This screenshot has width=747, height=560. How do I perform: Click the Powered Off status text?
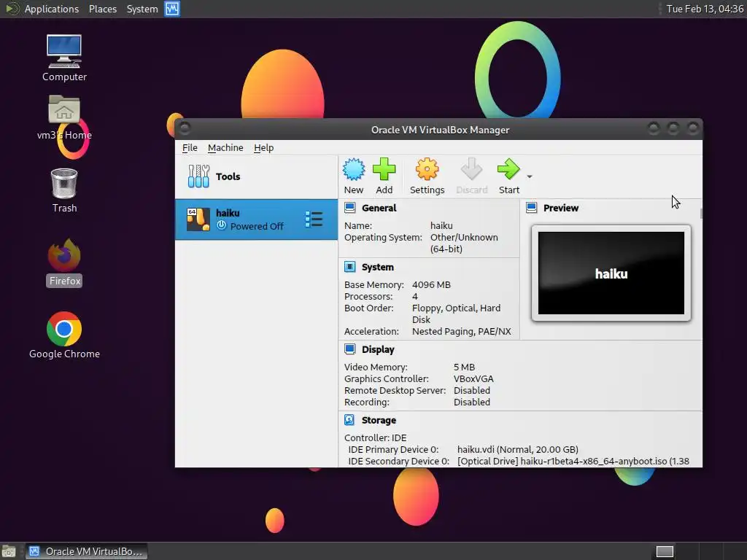(x=257, y=226)
